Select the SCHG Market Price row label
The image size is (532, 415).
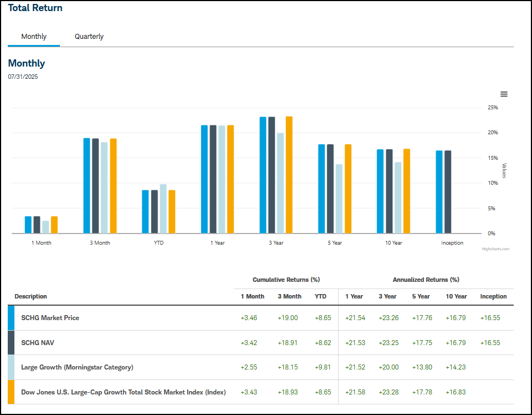(x=50, y=318)
